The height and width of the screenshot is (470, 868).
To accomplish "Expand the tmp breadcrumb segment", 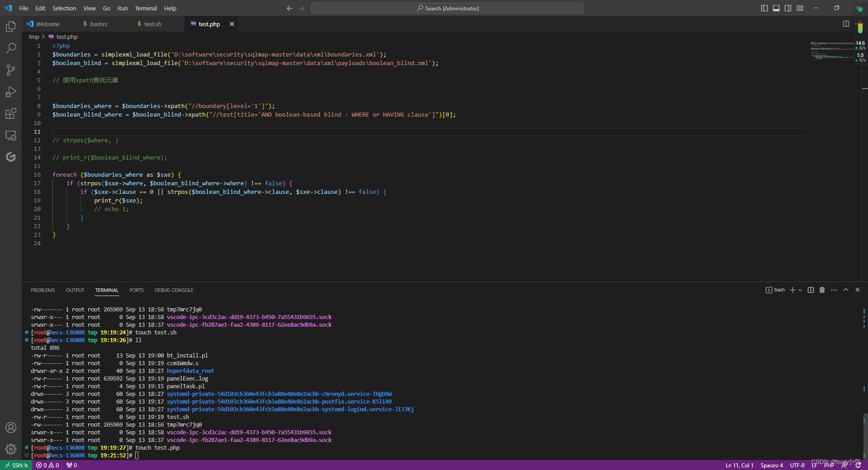I will pos(34,37).
